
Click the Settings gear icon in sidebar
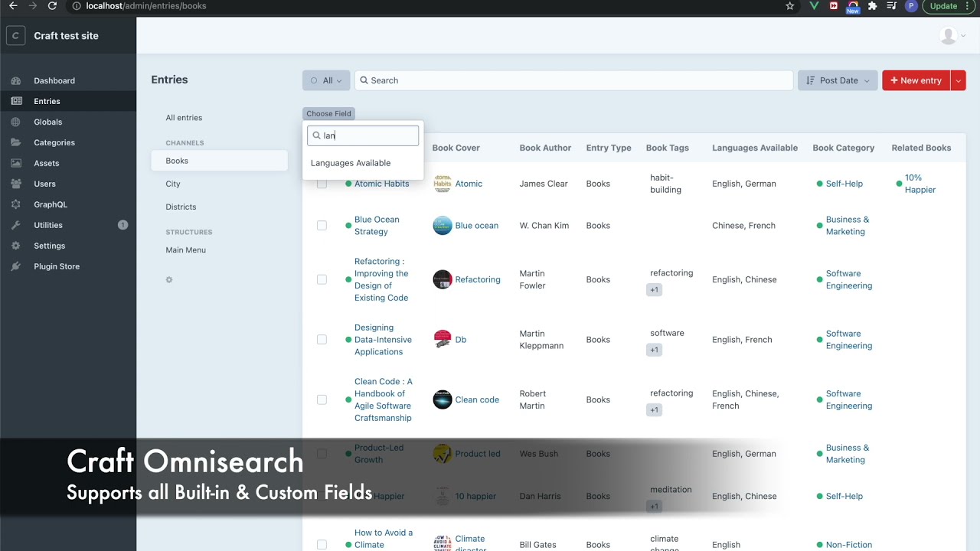(16, 246)
